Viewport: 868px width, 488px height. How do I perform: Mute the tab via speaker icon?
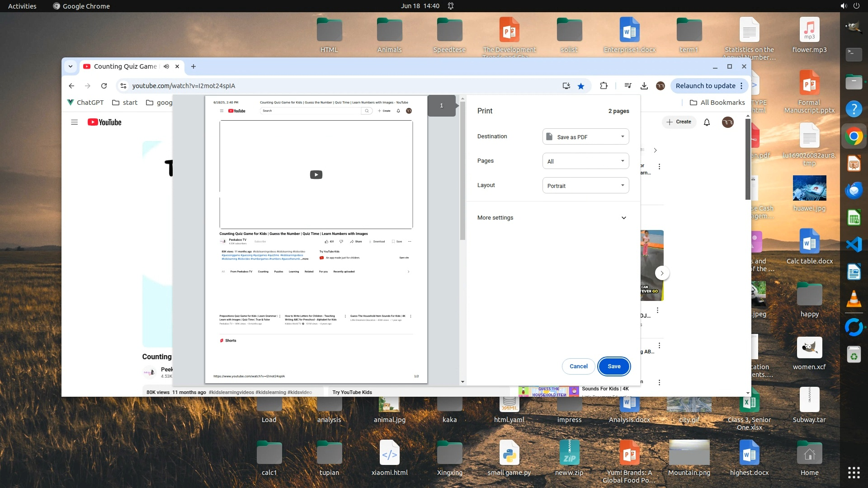coord(166,66)
